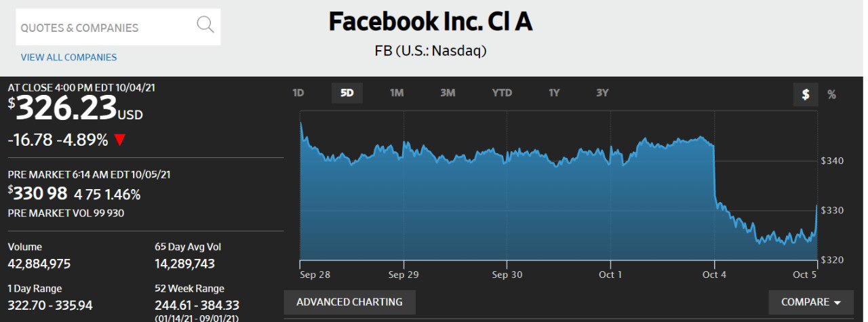Show the 3M chart range
Screen dimensions: 868x322
448,93
